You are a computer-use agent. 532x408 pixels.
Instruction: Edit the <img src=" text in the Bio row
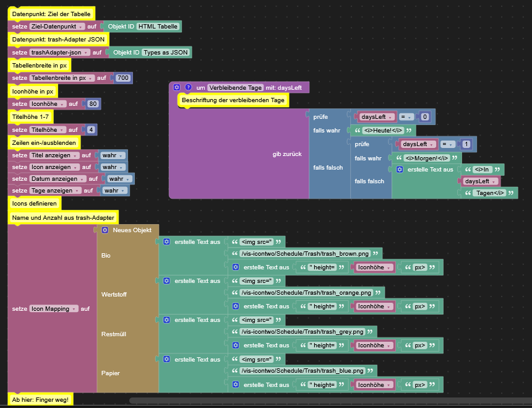(257, 241)
